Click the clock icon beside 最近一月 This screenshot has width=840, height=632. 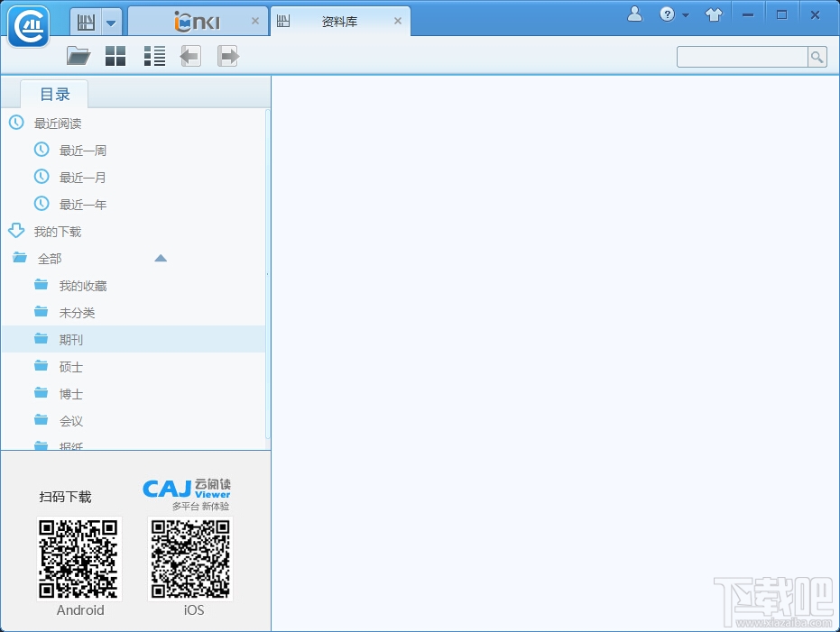tap(42, 176)
